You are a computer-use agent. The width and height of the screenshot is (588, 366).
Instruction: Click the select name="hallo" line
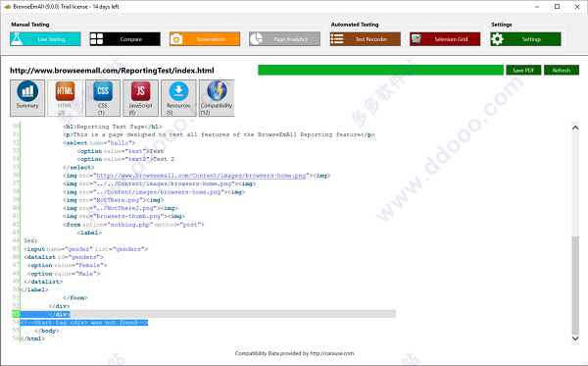pyautogui.click(x=99, y=142)
